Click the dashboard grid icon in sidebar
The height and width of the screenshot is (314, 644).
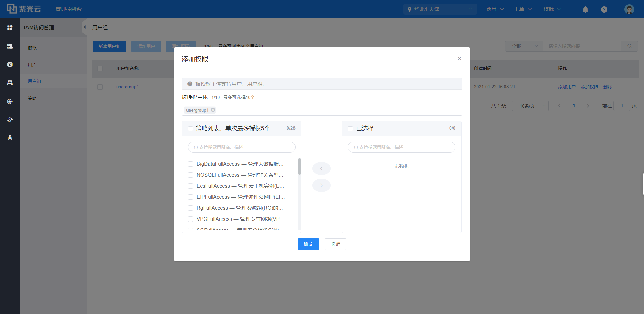10,28
